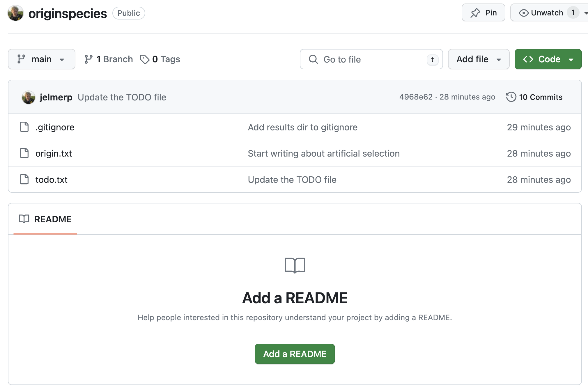Open the origin.txt file
The height and width of the screenshot is (390, 588).
pyautogui.click(x=54, y=153)
